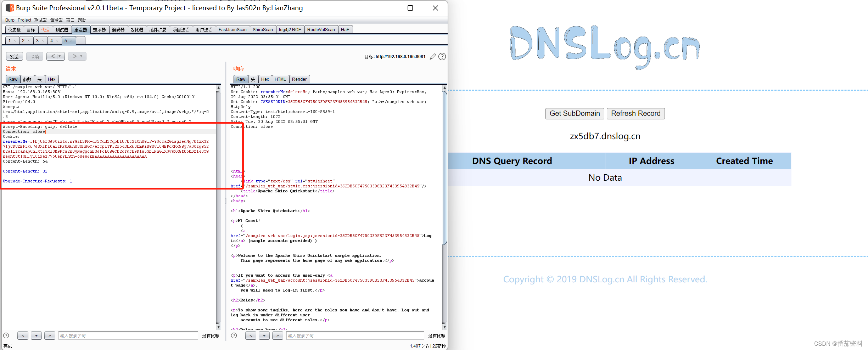Click the request search input field
Image resolution: width=868 pixels, height=350 pixels.
tap(128, 335)
